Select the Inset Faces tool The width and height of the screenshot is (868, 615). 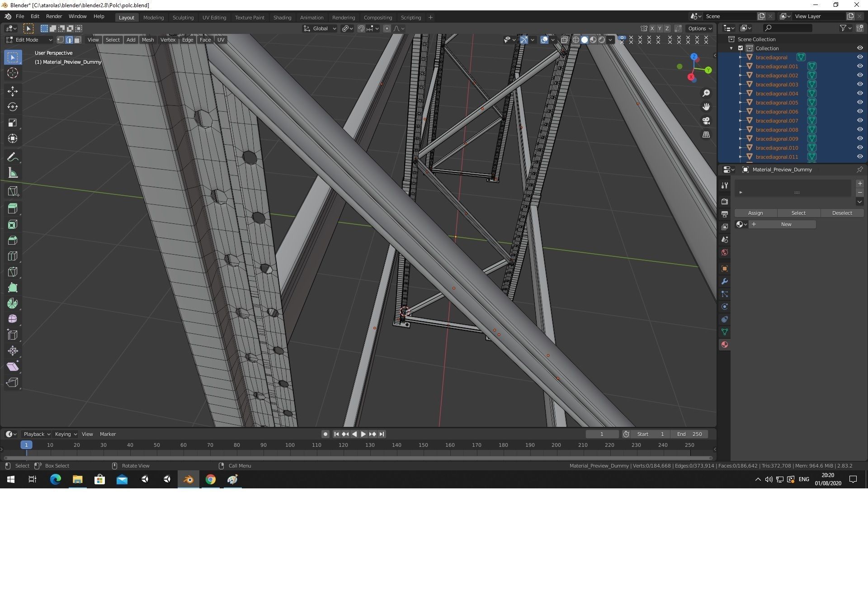click(x=13, y=224)
